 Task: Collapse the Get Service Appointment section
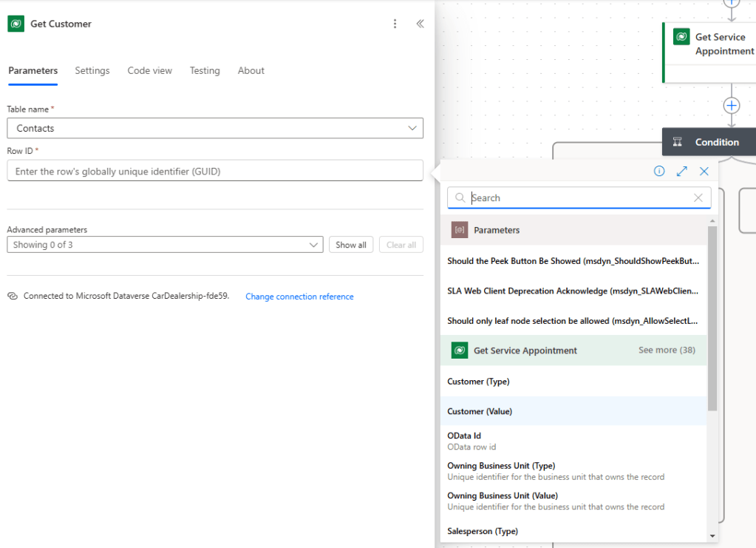pos(525,351)
